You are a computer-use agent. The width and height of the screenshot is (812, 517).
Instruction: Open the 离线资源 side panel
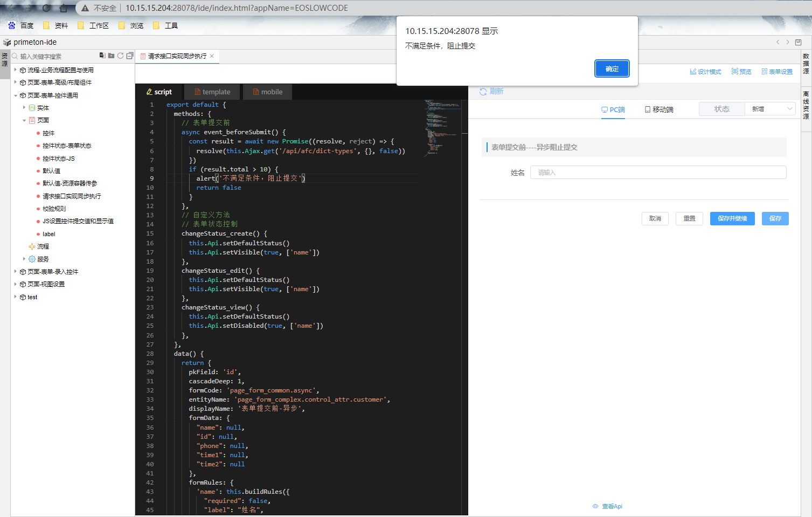coord(806,105)
